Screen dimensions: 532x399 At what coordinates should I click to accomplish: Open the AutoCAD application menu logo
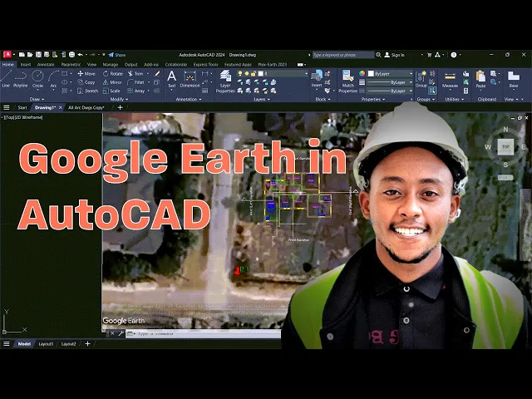pyautogui.click(x=7, y=54)
